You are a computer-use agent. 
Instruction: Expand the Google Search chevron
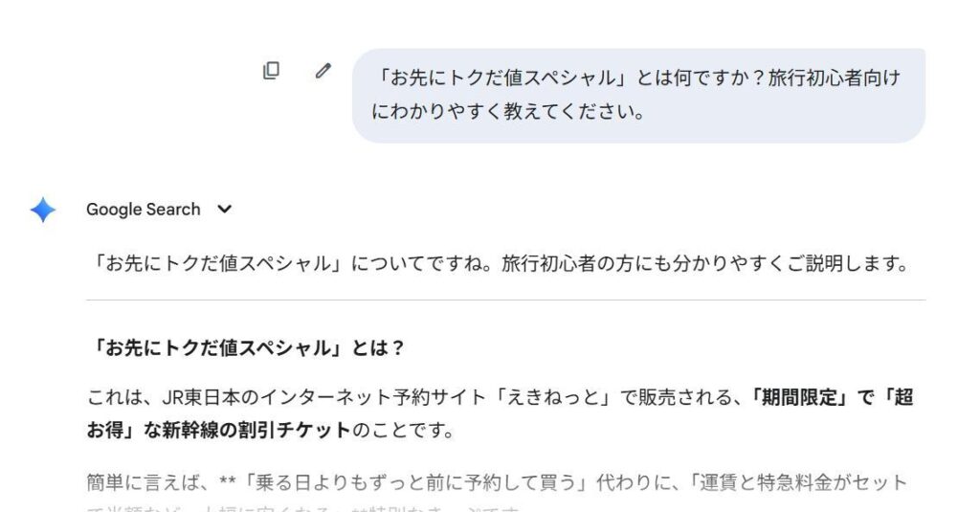225,210
